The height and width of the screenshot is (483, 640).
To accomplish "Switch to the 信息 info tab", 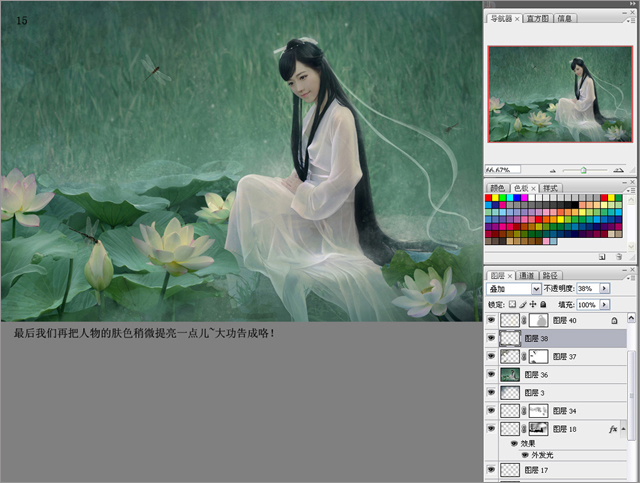I will click(x=565, y=18).
